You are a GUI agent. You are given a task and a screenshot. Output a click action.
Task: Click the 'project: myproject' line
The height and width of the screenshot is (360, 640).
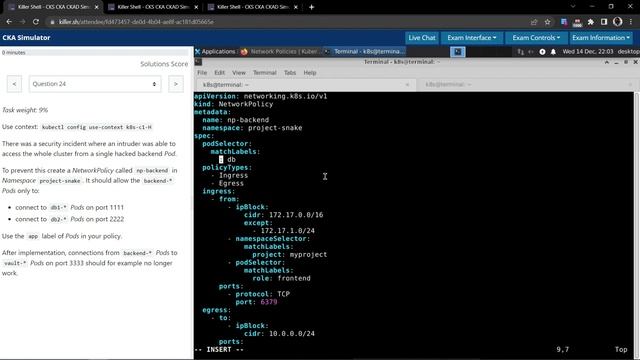click(289, 254)
